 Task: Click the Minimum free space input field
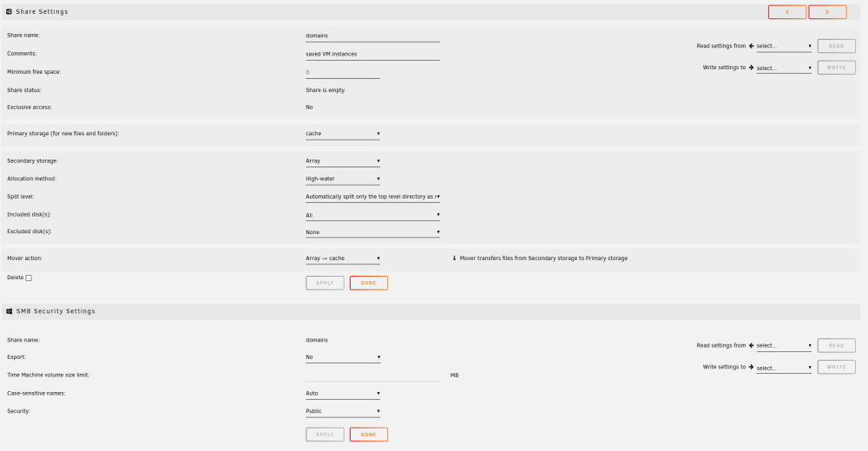coord(343,73)
